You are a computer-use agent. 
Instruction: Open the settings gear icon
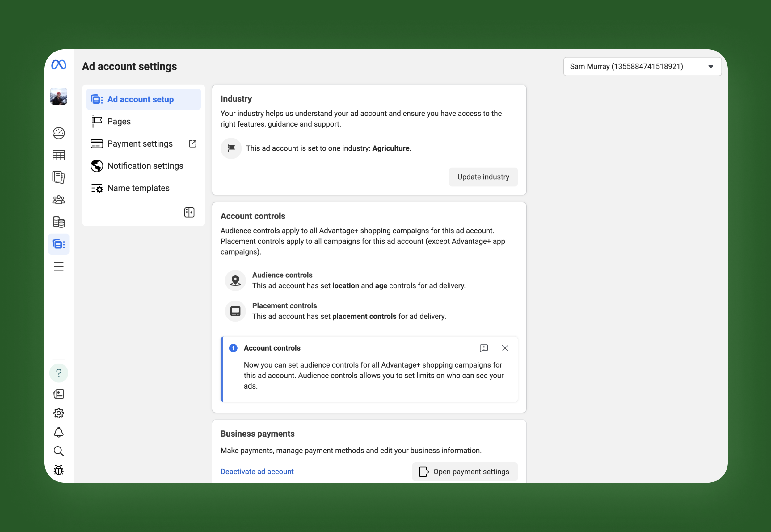point(59,413)
